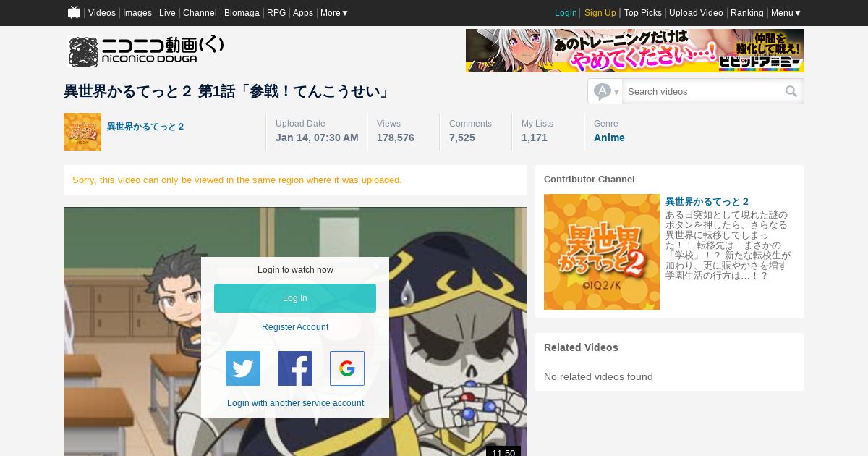Image resolution: width=868 pixels, height=456 pixels.
Task: Log in with Facebook icon
Action: click(295, 368)
